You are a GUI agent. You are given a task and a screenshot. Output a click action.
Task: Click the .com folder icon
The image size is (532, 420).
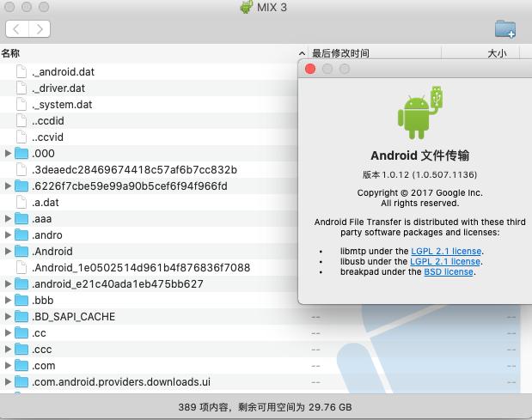[x=21, y=365]
